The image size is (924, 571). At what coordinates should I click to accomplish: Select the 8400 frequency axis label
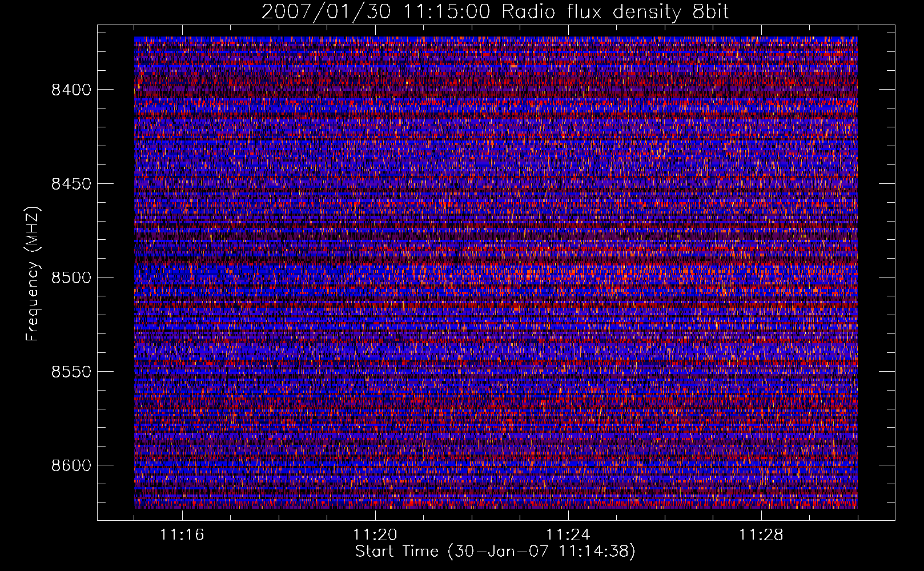[71, 90]
